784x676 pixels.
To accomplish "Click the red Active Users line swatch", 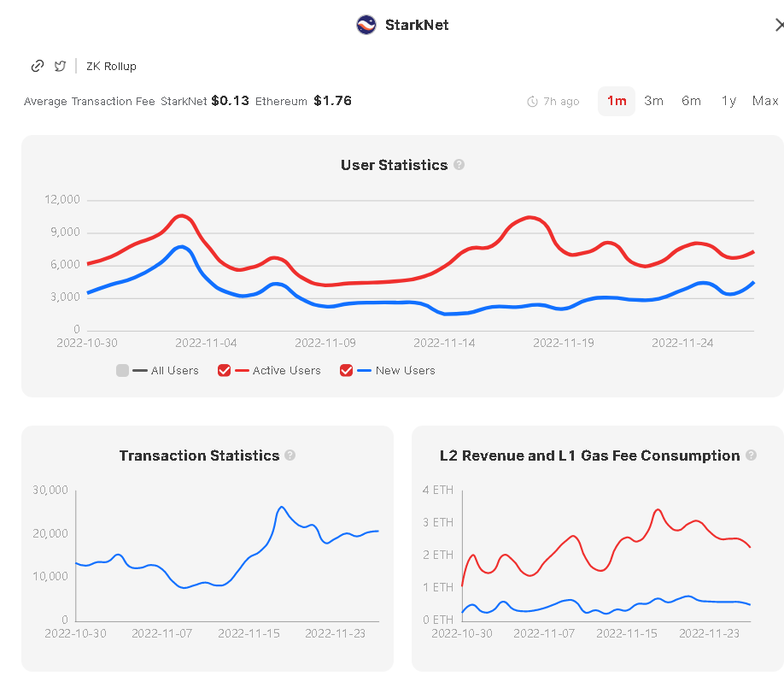I will click(x=242, y=370).
